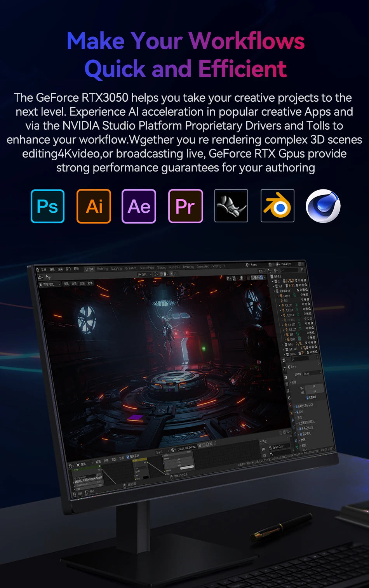Click the Photoshop Ps icon

tap(47, 206)
